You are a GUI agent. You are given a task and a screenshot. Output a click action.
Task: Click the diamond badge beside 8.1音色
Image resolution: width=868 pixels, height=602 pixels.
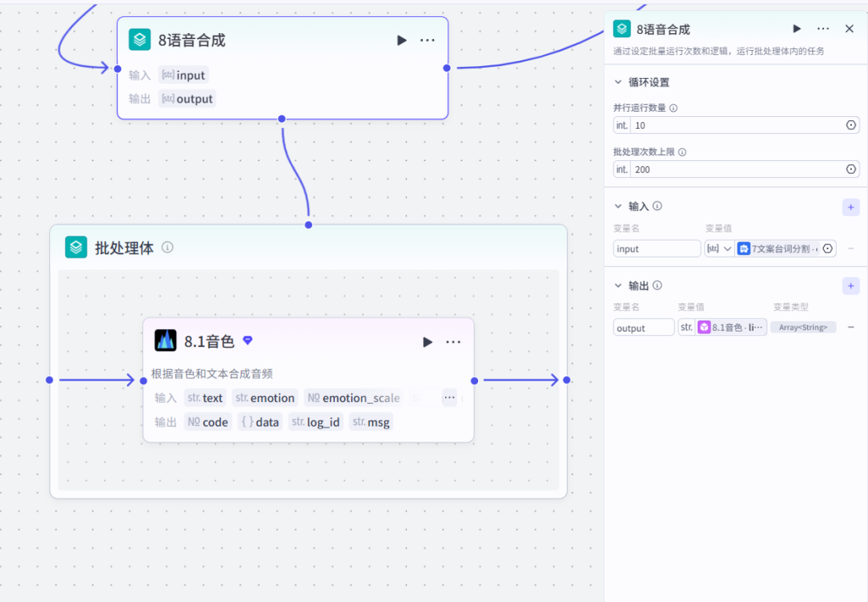tap(248, 340)
